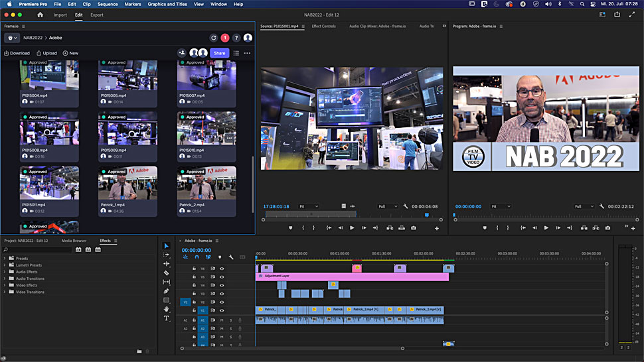Image resolution: width=644 pixels, height=362 pixels.
Task: Switch Frame.io to list view
Action: (236, 53)
